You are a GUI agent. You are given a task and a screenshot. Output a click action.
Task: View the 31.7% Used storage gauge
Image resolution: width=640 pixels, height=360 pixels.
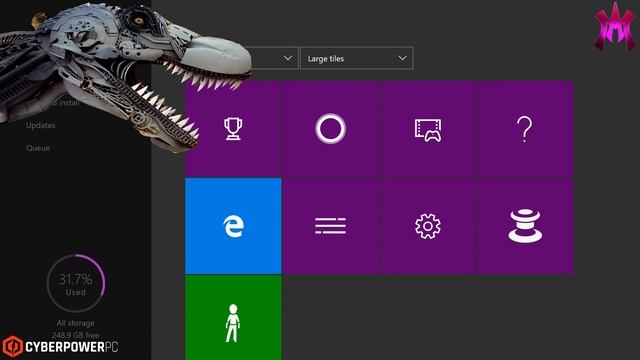[76, 283]
